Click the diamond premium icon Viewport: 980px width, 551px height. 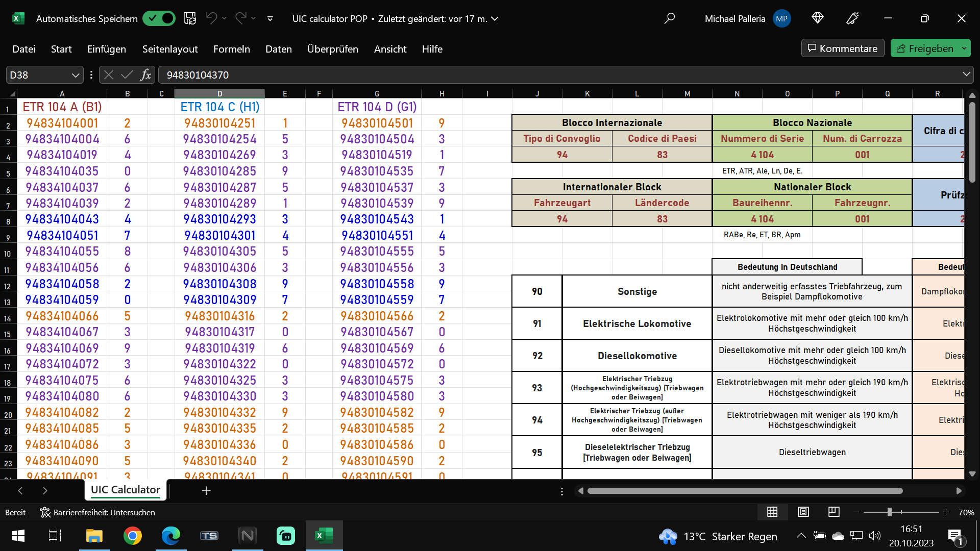(818, 18)
